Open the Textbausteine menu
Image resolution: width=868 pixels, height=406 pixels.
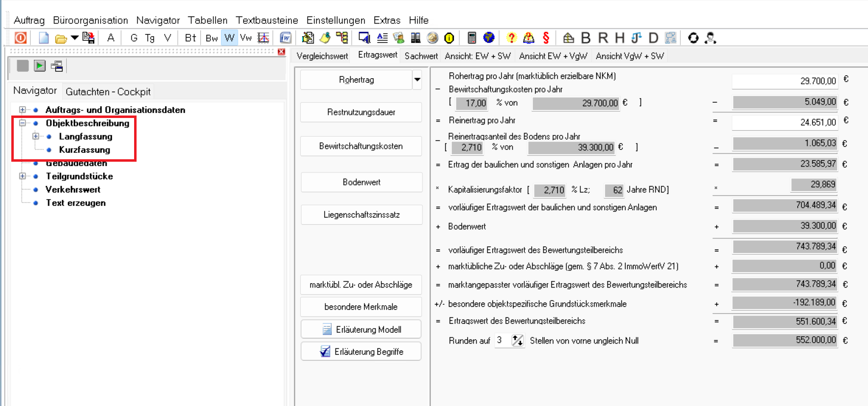[267, 20]
